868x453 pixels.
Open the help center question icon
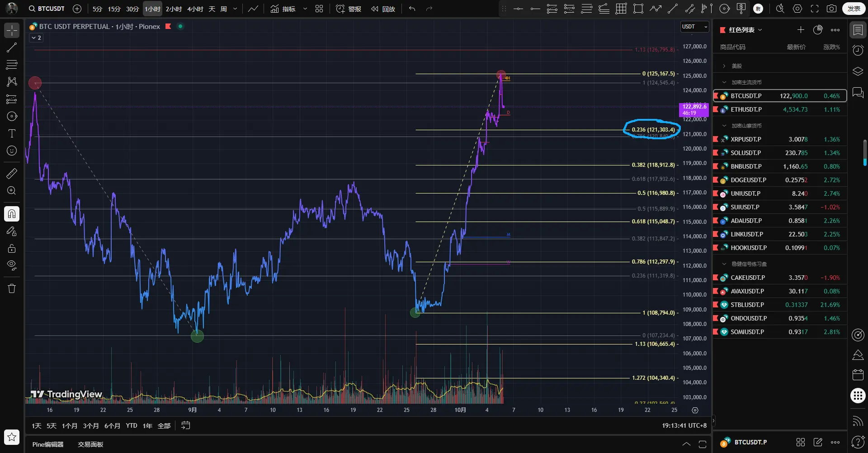pyautogui.click(x=858, y=442)
